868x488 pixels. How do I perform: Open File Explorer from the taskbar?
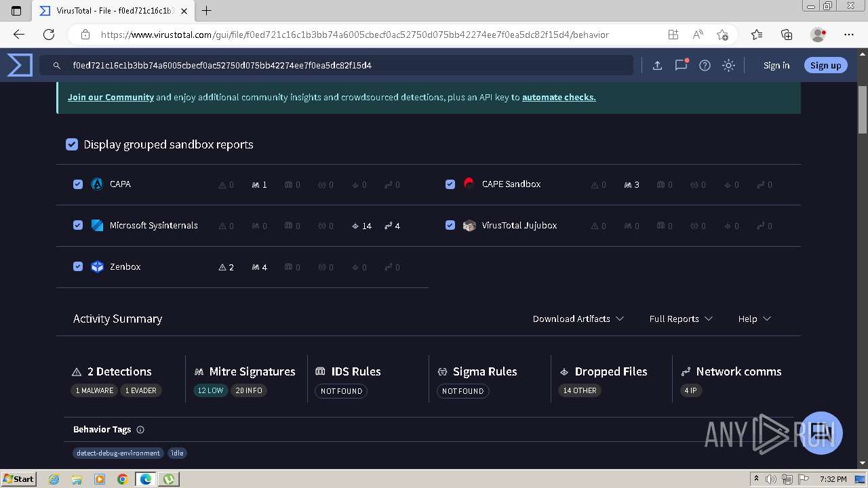[77, 479]
